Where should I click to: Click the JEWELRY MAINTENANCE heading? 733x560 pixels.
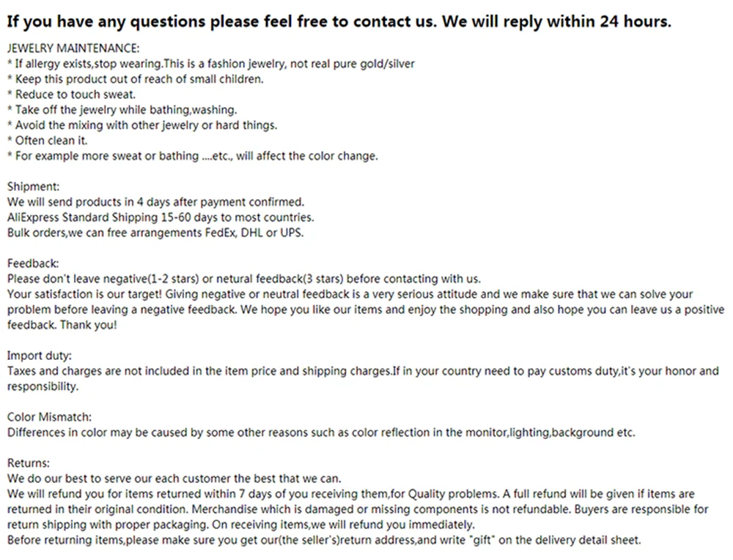73,48
